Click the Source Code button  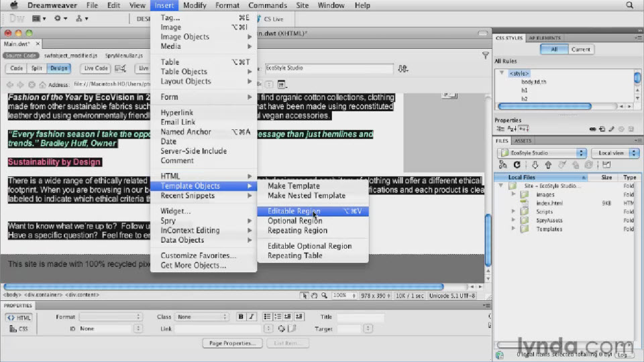tap(21, 56)
